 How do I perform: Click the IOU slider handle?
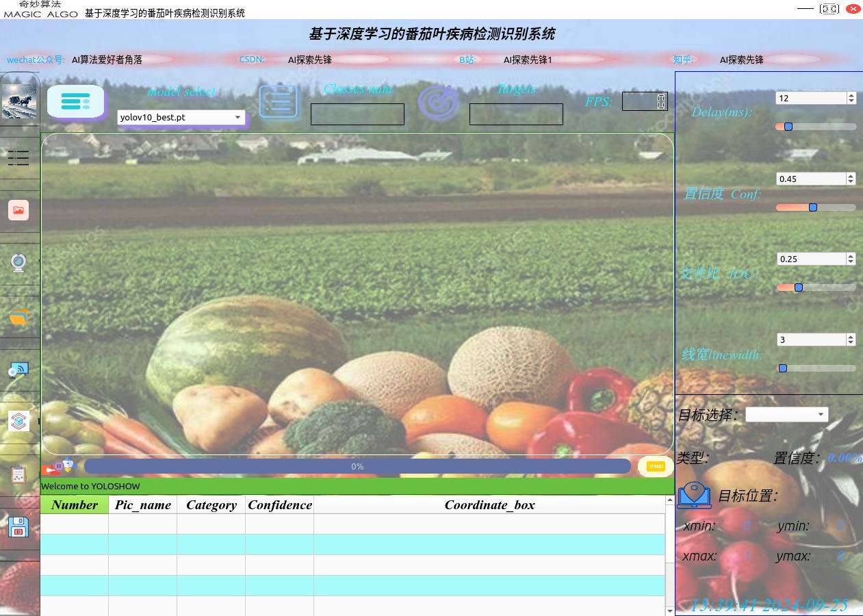pos(799,287)
